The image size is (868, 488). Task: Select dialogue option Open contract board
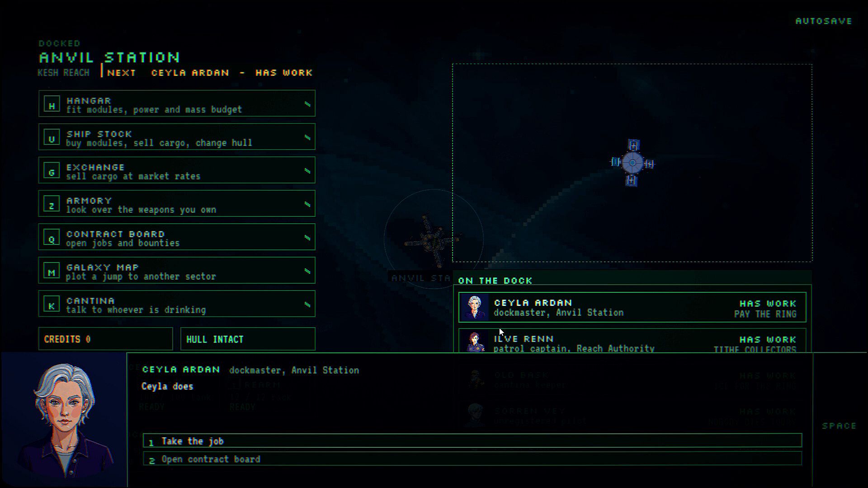click(x=472, y=459)
